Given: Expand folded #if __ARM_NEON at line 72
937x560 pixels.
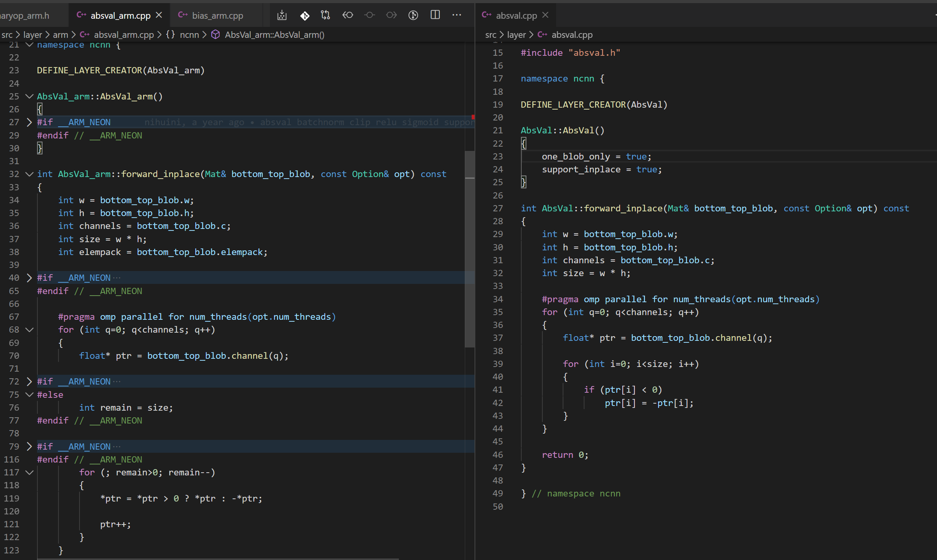Looking at the screenshot, I should tap(29, 381).
